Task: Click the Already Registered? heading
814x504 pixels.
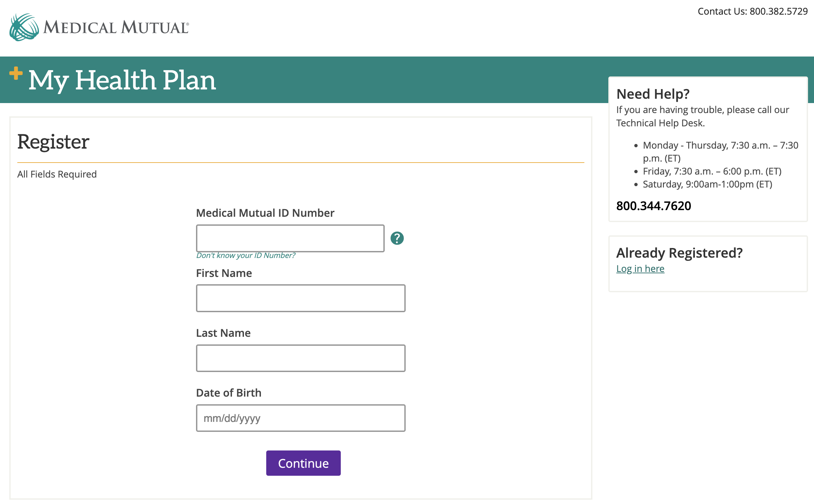Action: tap(679, 253)
